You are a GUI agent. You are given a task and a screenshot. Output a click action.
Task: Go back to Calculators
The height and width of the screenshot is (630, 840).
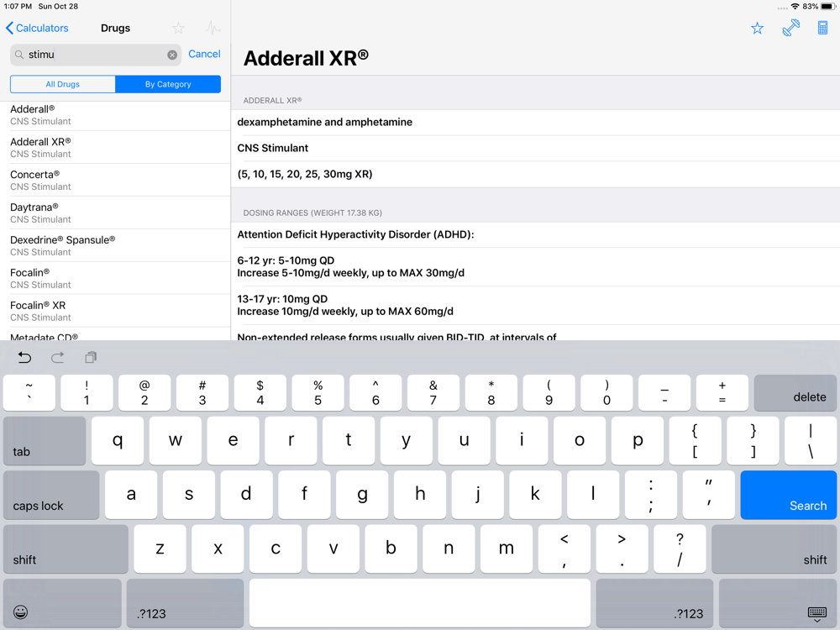(37, 28)
